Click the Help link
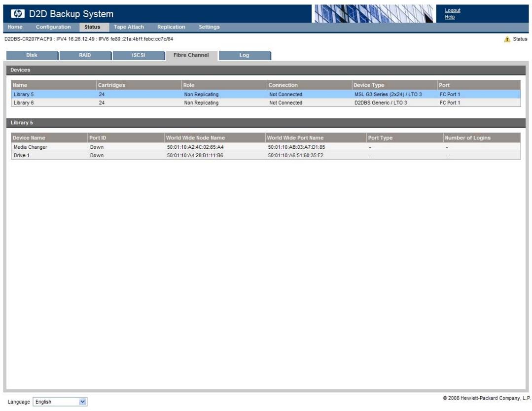 point(450,17)
